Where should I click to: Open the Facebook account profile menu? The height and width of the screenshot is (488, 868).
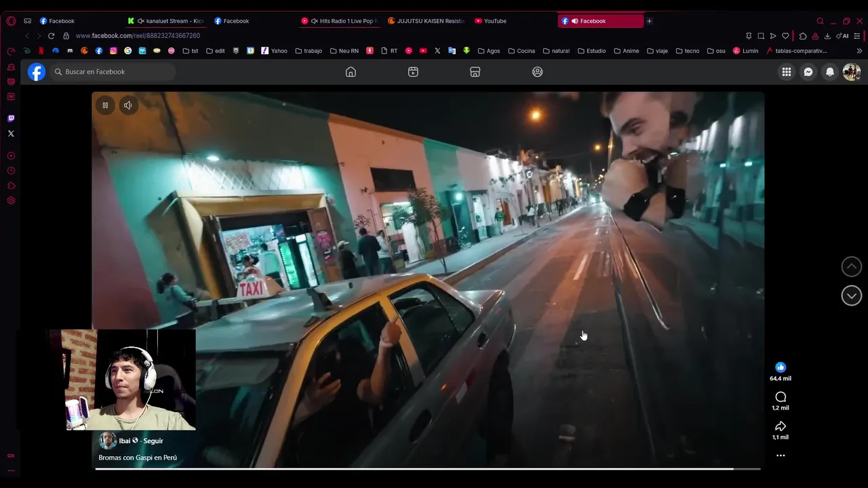click(x=852, y=72)
